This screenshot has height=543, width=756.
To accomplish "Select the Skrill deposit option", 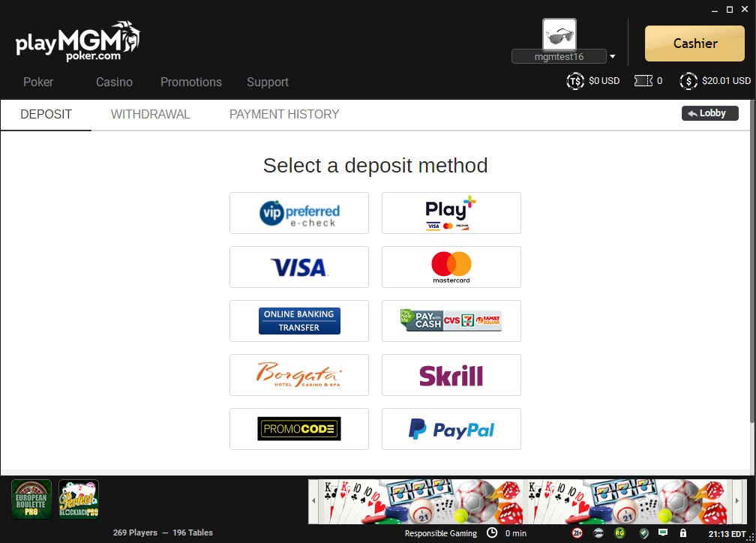I will pos(451,375).
